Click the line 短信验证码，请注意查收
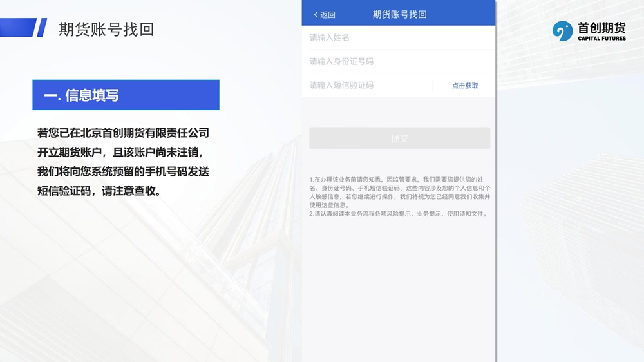Viewport: 644px width, 362px height. (99, 191)
